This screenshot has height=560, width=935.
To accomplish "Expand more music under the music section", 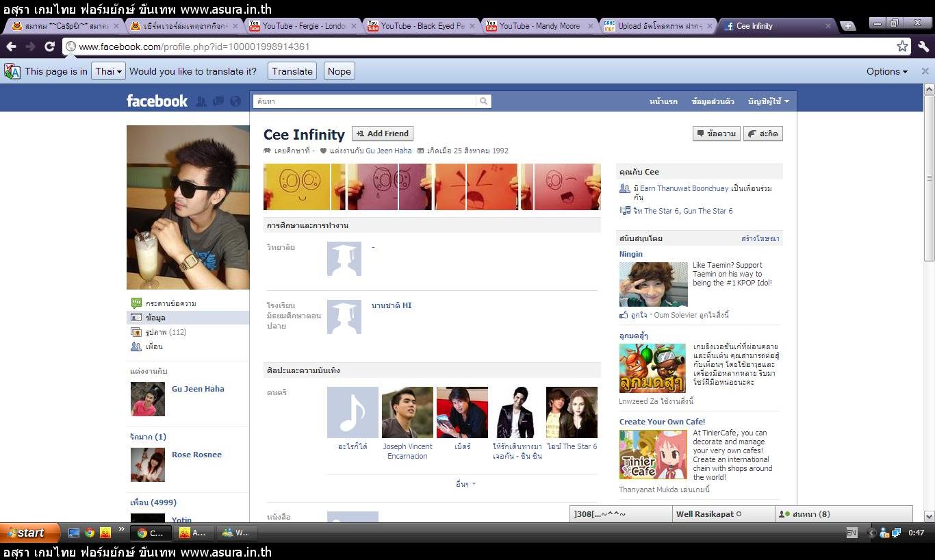I will pyautogui.click(x=465, y=484).
